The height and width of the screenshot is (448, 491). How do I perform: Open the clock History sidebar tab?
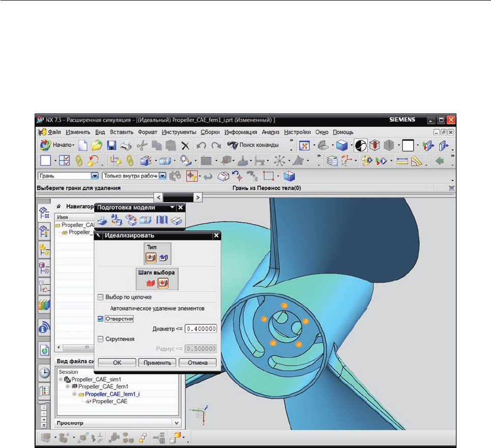44,373
